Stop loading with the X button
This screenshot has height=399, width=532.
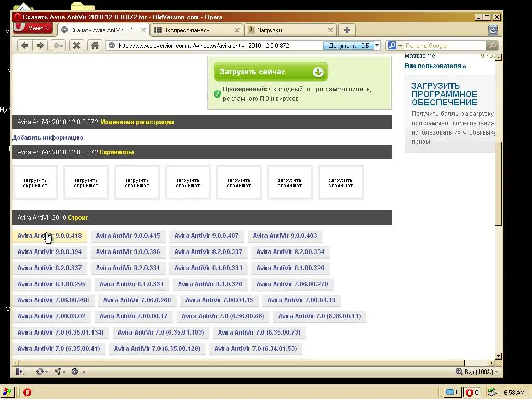click(77, 46)
